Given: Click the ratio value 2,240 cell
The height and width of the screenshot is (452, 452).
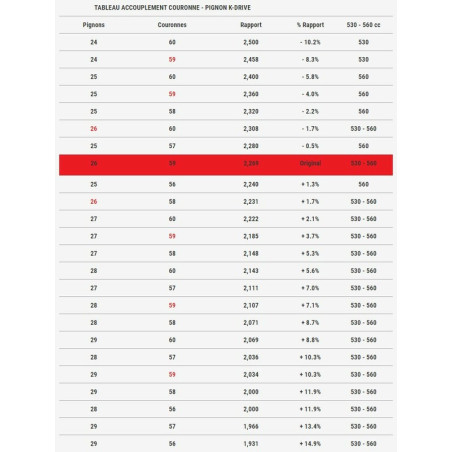Looking at the screenshot, I should click(251, 184).
